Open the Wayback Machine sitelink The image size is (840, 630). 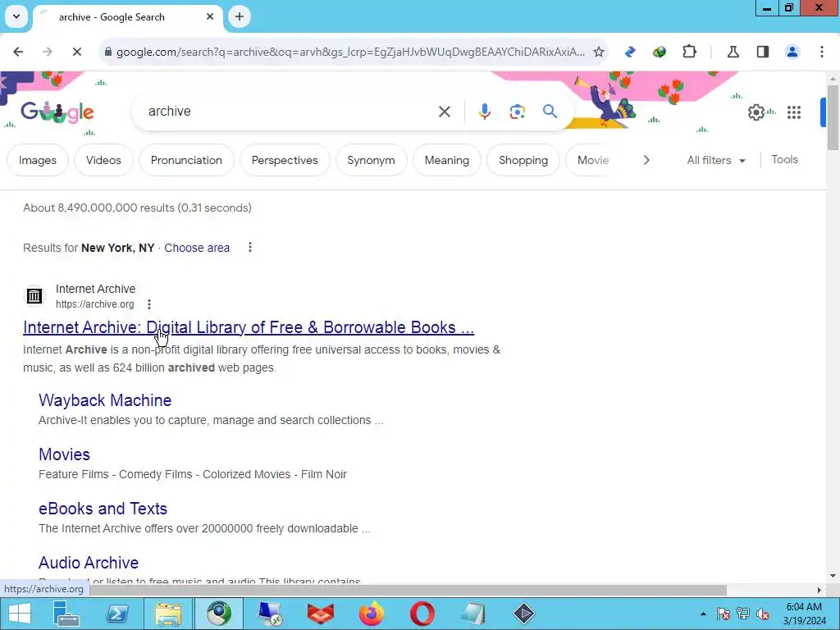click(105, 400)
